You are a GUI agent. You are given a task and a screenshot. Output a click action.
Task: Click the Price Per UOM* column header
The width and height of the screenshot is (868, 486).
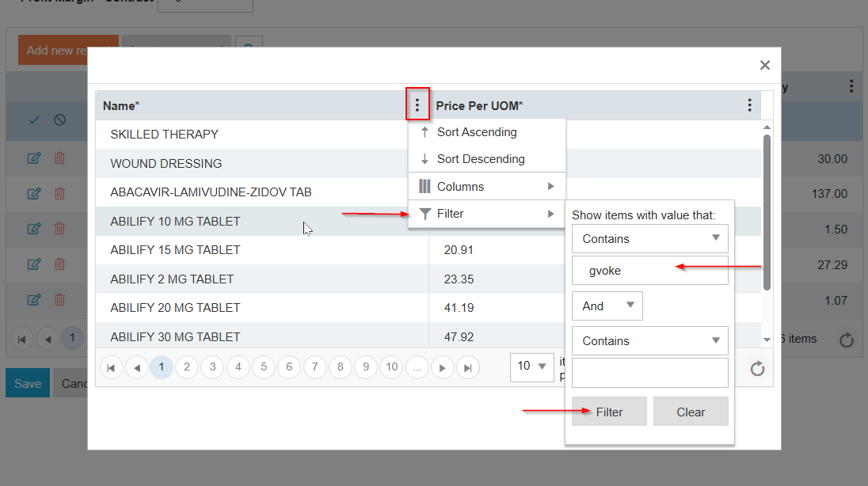click(479, 106)
